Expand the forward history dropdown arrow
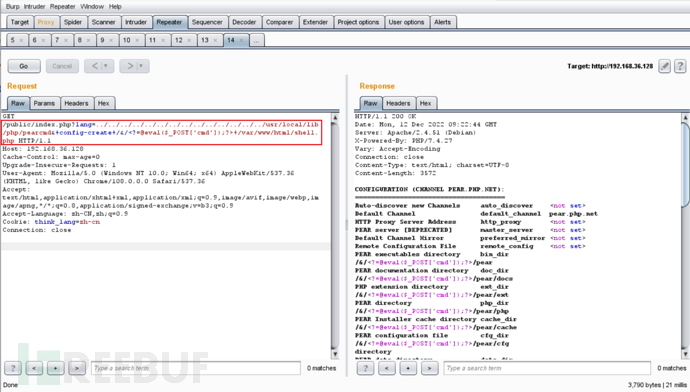690x392 pixels. coord(142,66)
